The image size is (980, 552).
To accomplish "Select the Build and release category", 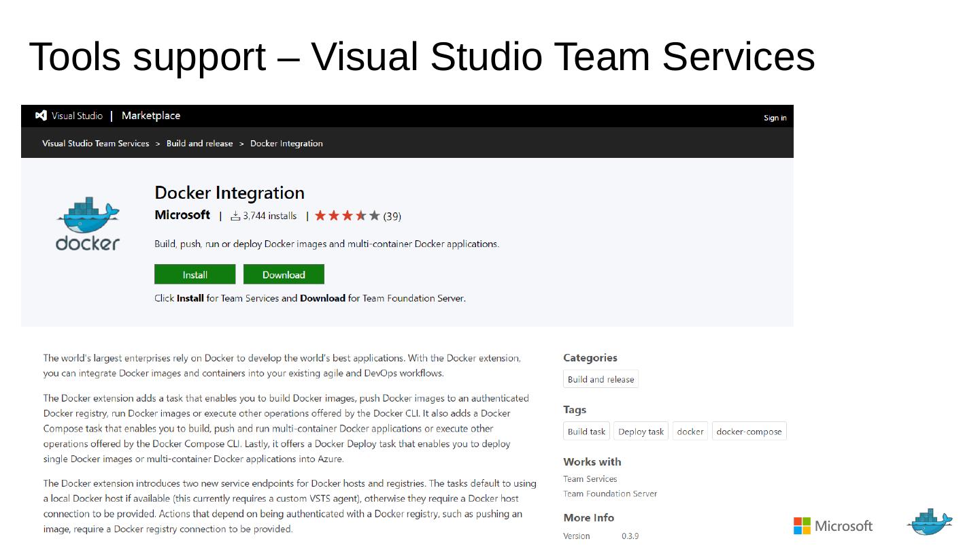I will 601,380.
